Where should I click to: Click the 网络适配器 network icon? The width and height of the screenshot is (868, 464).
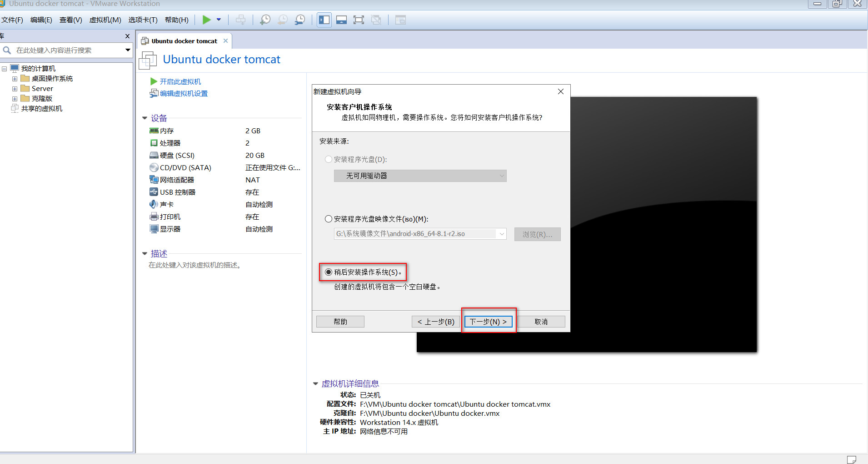coord(154,180)
